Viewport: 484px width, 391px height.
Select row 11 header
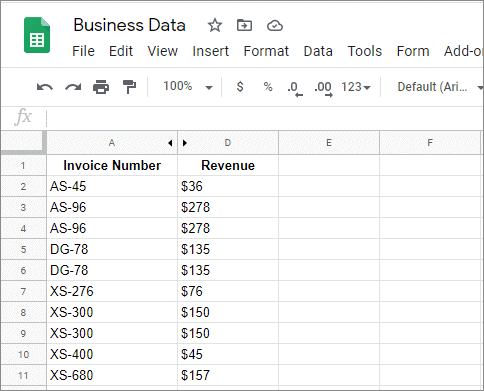point(23,375)
